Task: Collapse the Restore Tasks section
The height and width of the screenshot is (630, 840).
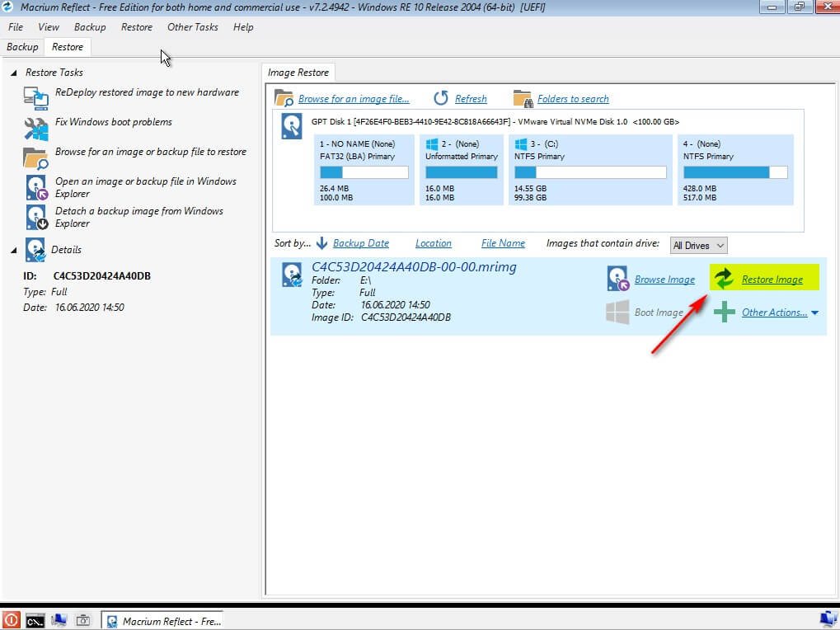Action: click(13, 73)
